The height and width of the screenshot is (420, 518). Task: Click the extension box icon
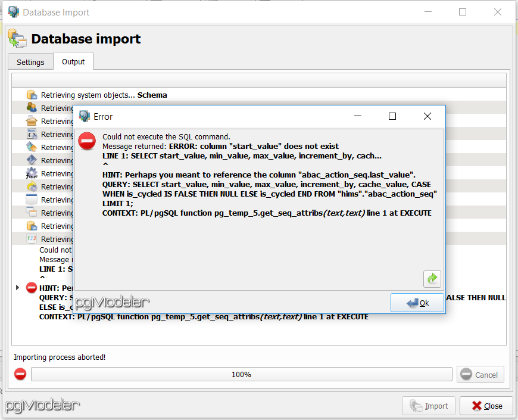pos(31,120)
